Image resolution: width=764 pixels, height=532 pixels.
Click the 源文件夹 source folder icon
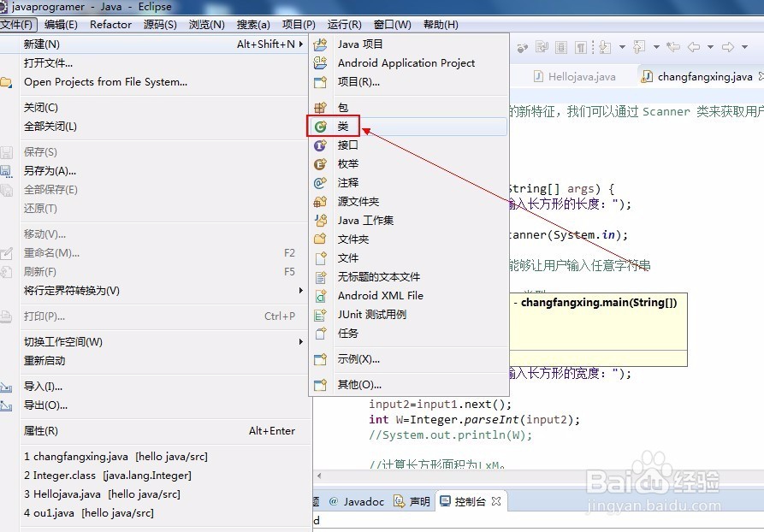click(x=320, y=202)
